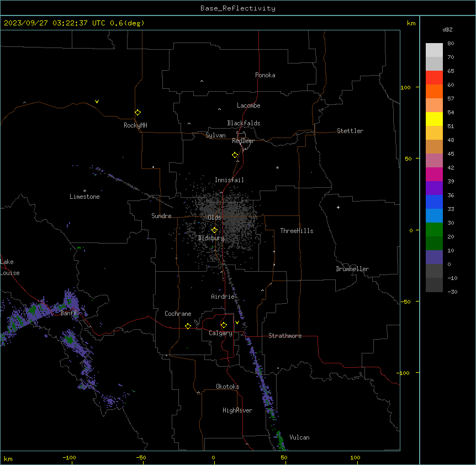Click the Sylvan map label
476x465 pixels.
tap(215, 135)
